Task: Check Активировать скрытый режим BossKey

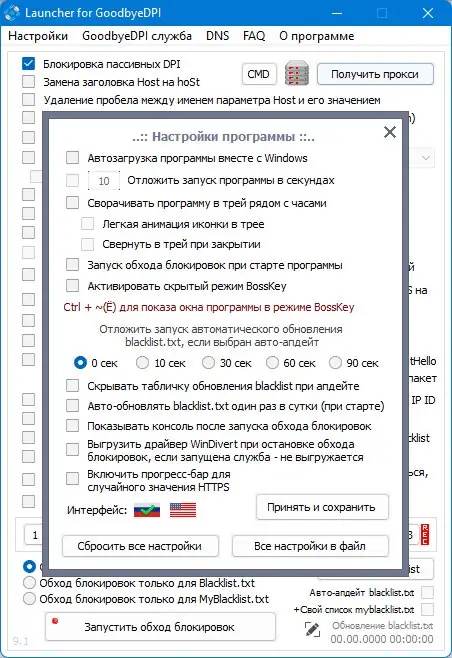Action: pyautogui.click(x=72, y=286)
